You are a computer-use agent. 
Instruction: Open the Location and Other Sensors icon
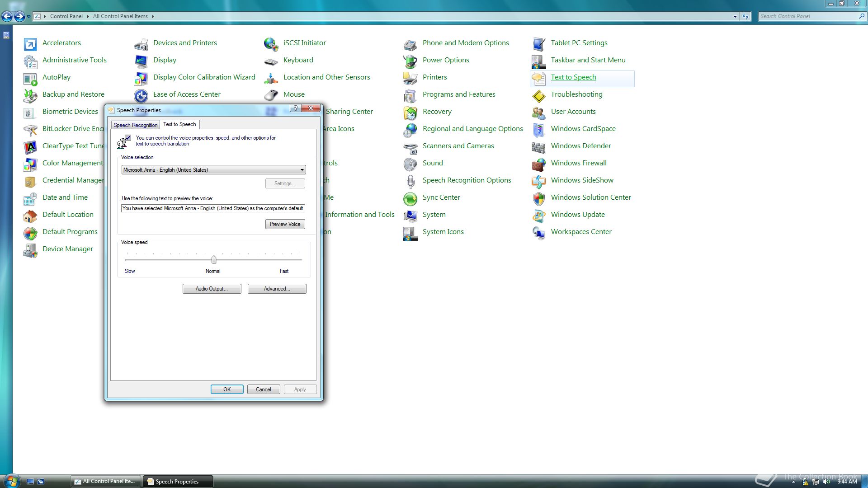point(271,78)
